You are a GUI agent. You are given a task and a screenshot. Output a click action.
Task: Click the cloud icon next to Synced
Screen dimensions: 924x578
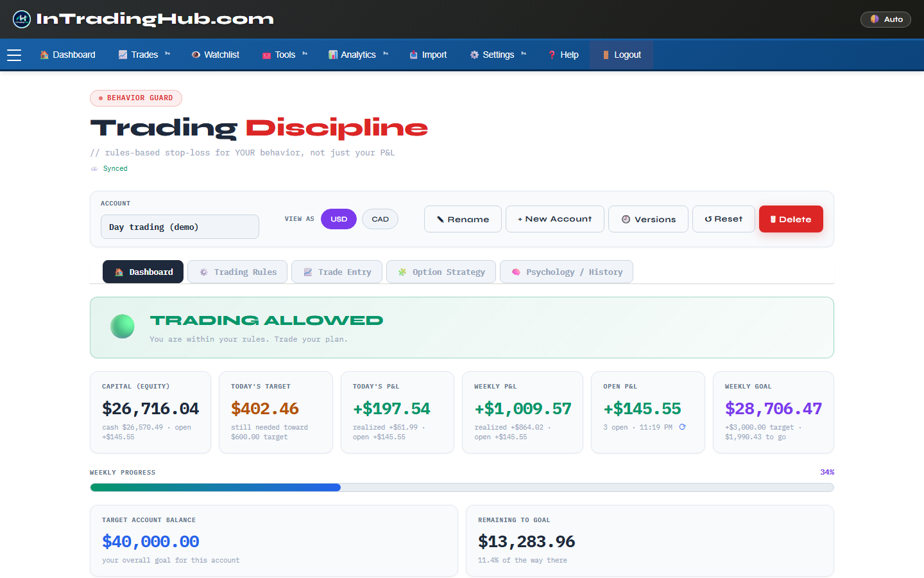94,169
